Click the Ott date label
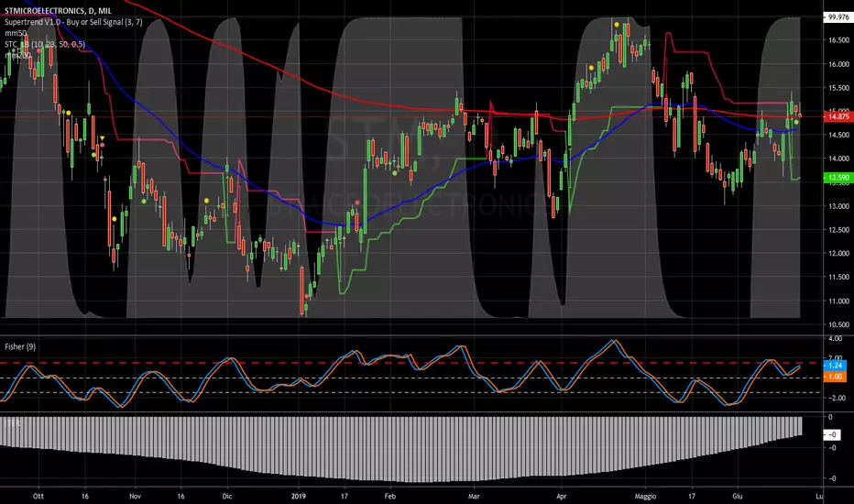 click(38, 496)
